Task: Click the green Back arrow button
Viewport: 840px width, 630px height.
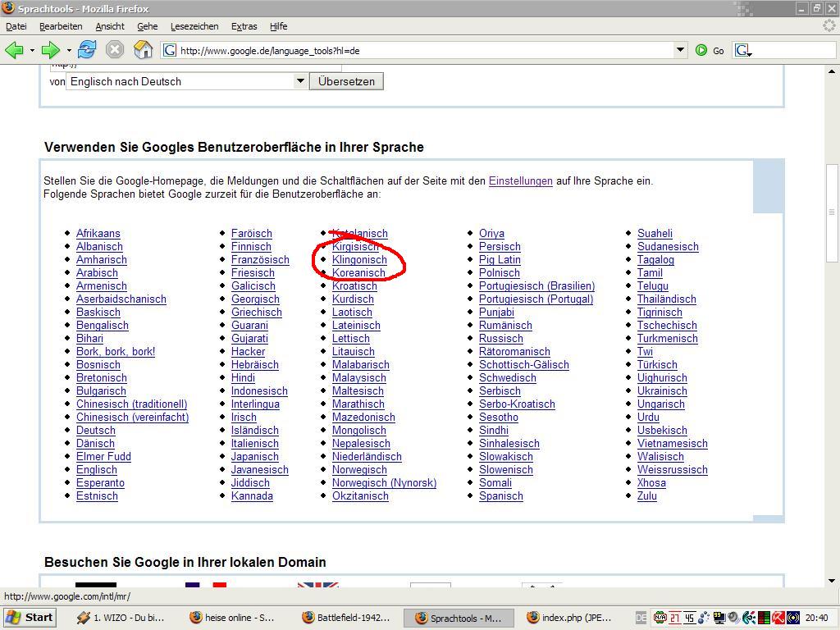Action: pos(14,50)
